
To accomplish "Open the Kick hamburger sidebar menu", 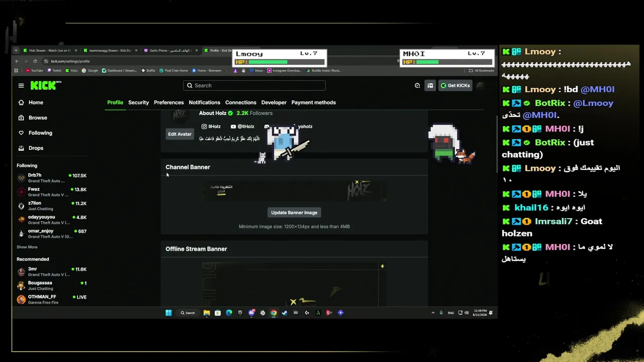I will [21, 85].
